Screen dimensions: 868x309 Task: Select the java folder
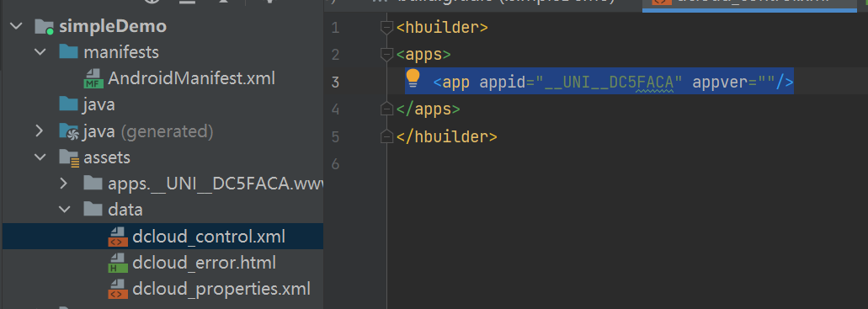point(99,104)
